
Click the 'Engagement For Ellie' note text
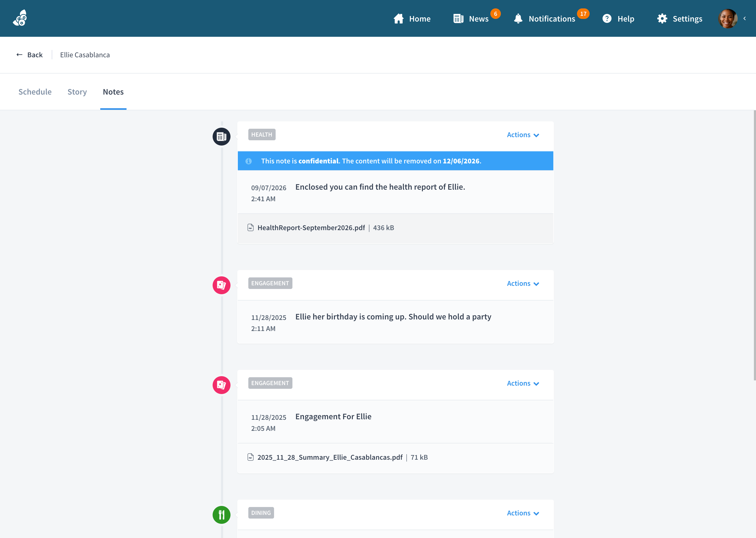pos(333,416)
